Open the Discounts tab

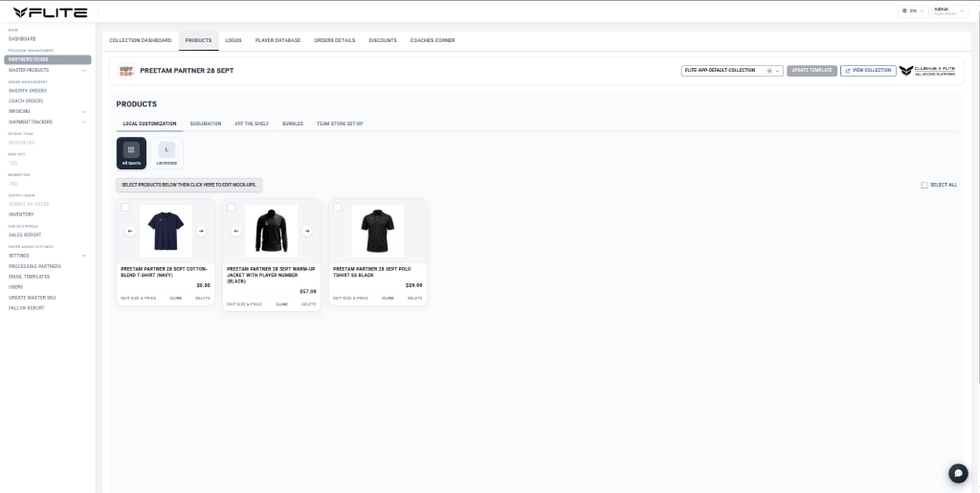tap(383, 40)
